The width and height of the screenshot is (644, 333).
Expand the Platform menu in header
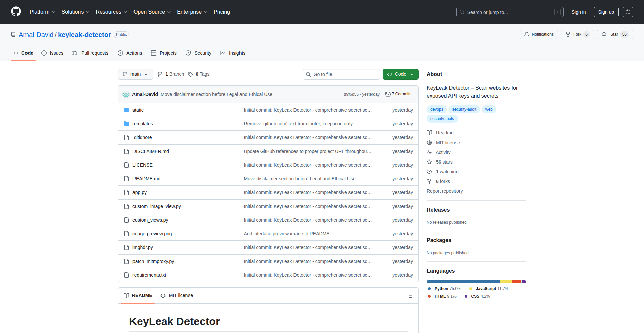(x=42, y=12)
